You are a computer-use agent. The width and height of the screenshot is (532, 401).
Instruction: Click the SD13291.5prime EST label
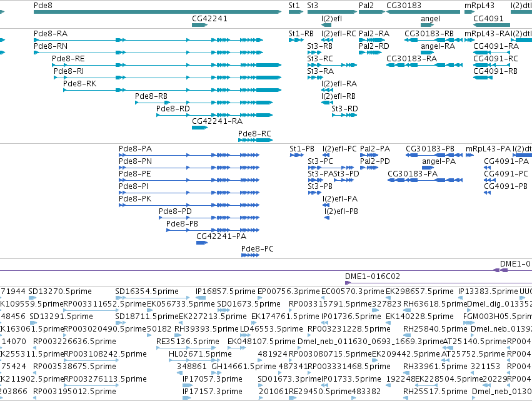(x=61, y=317)
